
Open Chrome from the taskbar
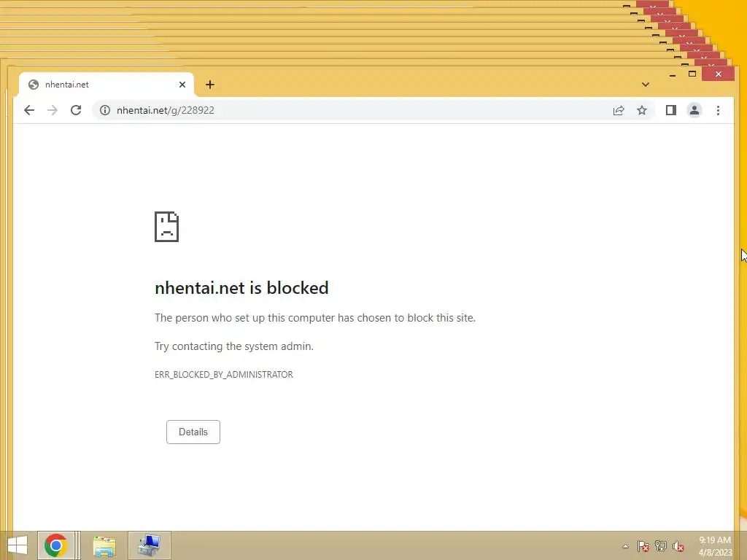click(56, 545)
